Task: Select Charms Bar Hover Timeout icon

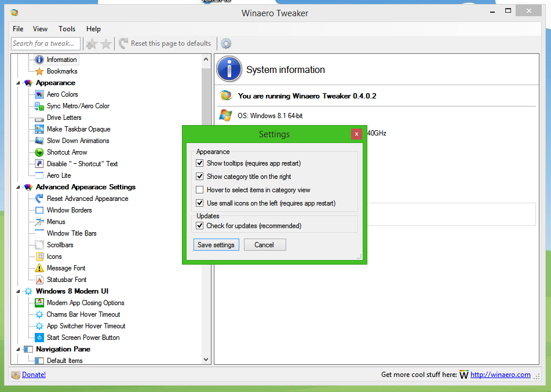Action: [39, 315]
